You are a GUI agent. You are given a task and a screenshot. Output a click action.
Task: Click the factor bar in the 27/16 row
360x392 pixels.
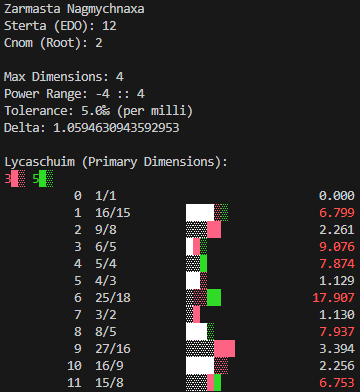tap(210, 349)
